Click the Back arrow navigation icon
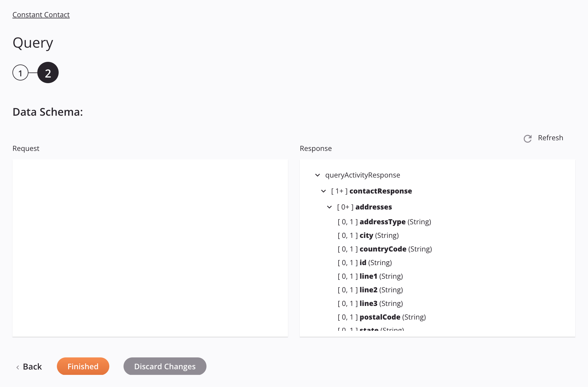 [18, 366]
